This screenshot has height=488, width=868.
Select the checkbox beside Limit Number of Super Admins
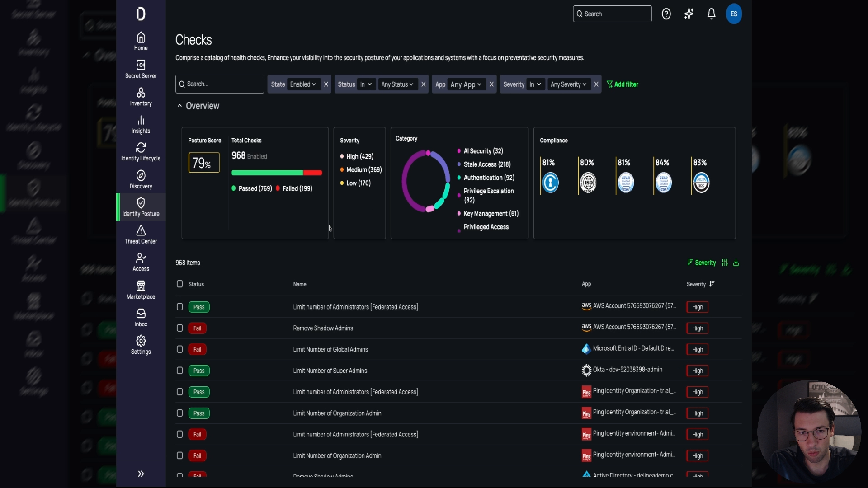tap(179, 371)
